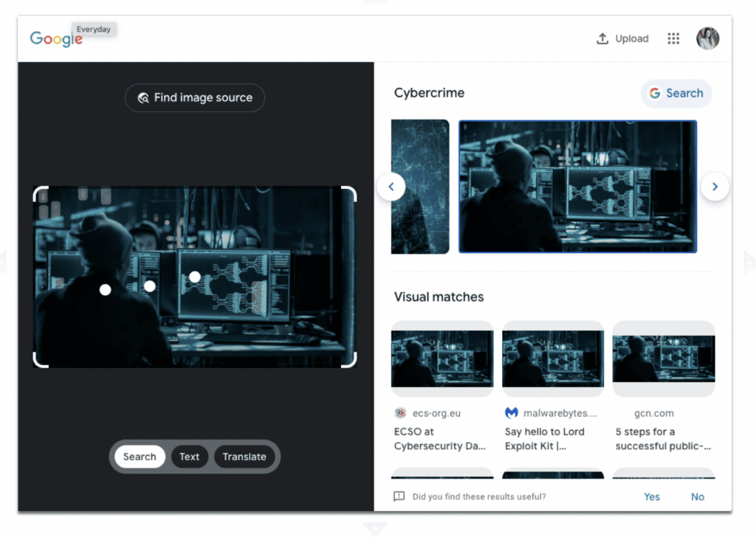Screen dimensions: 756x537
Task: Click the bottom-right crop corner handle
Action: (x=348, y=360)
